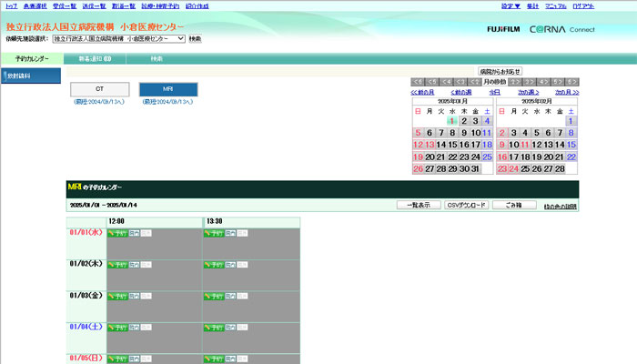The image size is (637, 364).
Task: Click the 予約 pencil button for 01/05 13:30
Action: click(214, 359)
